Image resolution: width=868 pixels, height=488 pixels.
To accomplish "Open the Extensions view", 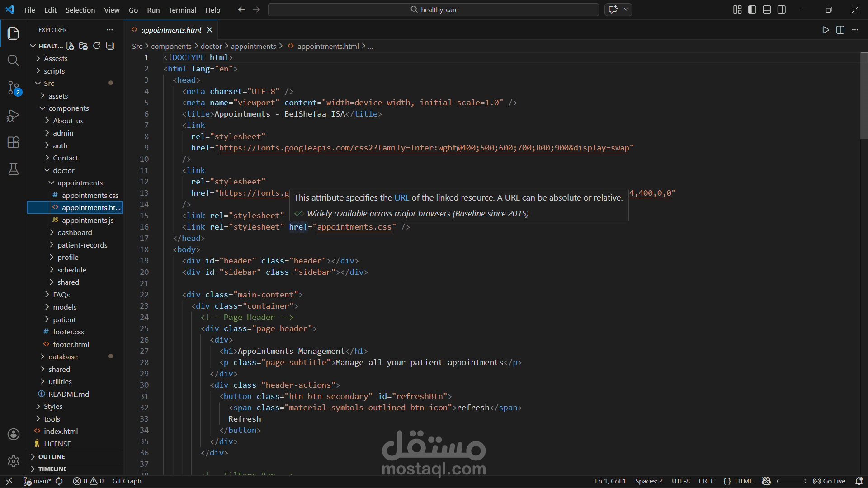I will [x=14, y=142].
